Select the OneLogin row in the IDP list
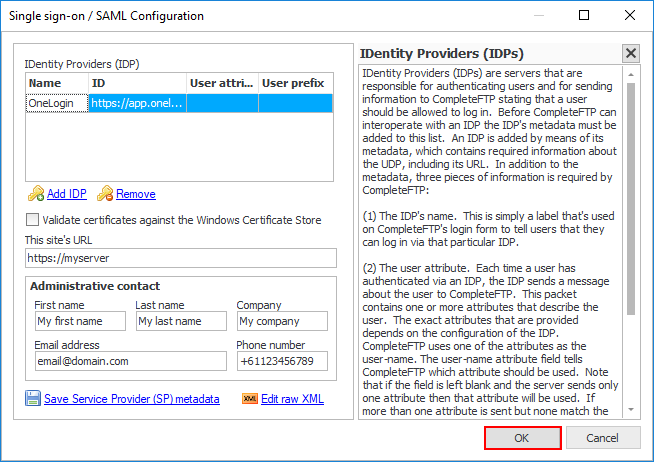Image resolution: width=654 pixels, height=462 pixels. 56,103
